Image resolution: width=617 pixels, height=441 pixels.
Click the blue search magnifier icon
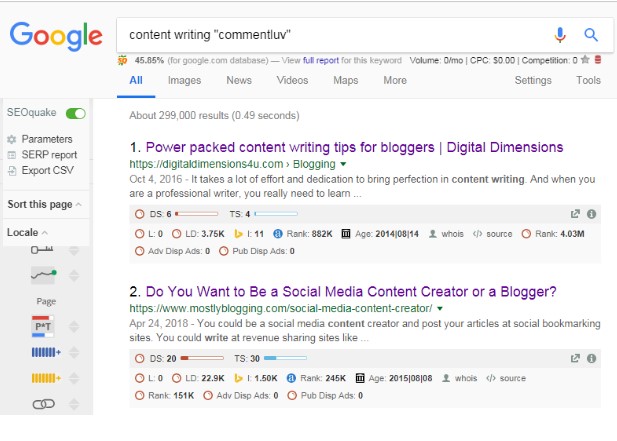(591, 35)
